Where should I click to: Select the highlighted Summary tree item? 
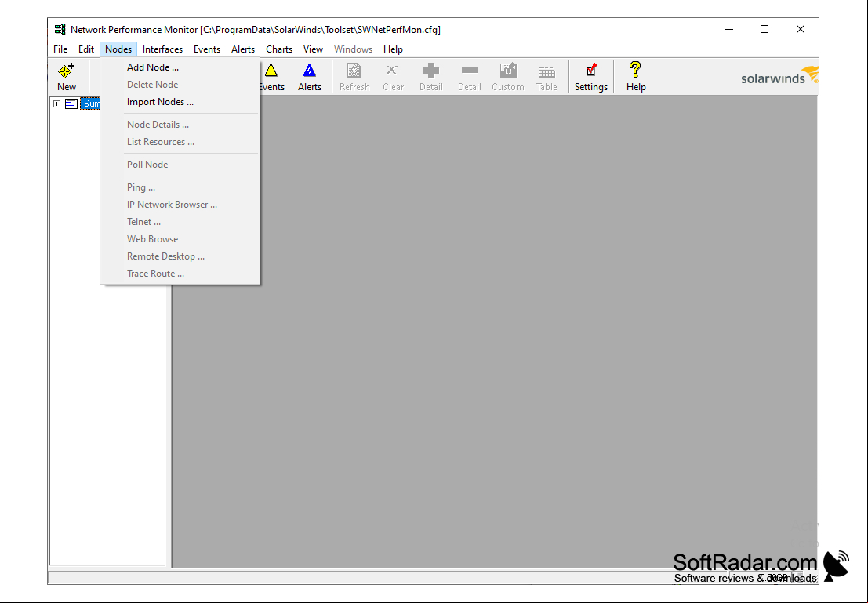click(x=90, y=104)
